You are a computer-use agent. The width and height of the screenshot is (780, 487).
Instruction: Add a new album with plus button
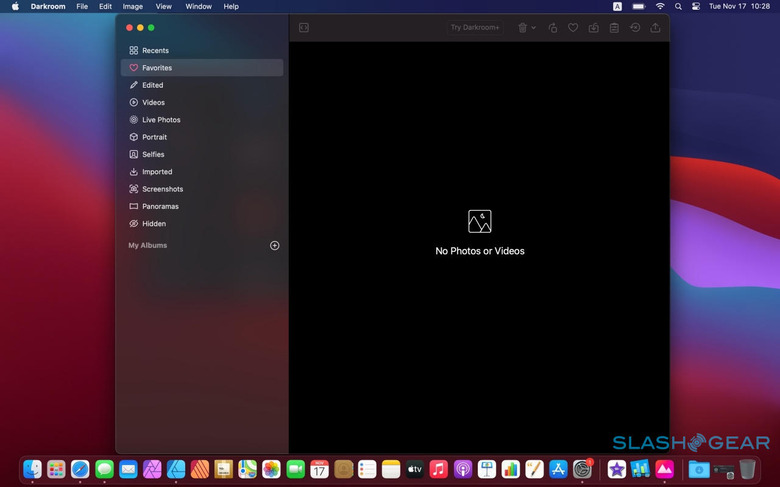(x=275, y=246)
